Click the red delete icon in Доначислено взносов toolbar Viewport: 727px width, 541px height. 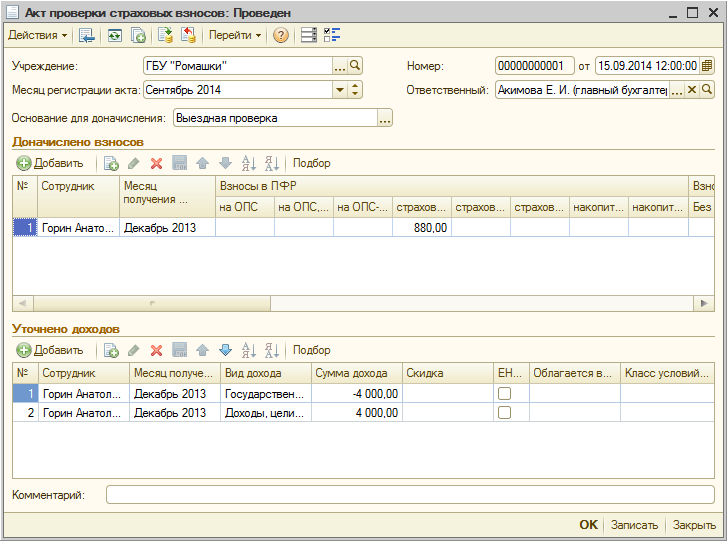156,163
